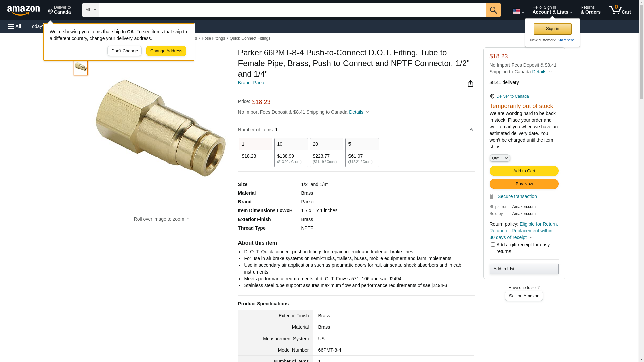This screenshot has height=362, width=644.
Task: Click Hose Fittings breadcrumb
Action: tap(213, 38)
